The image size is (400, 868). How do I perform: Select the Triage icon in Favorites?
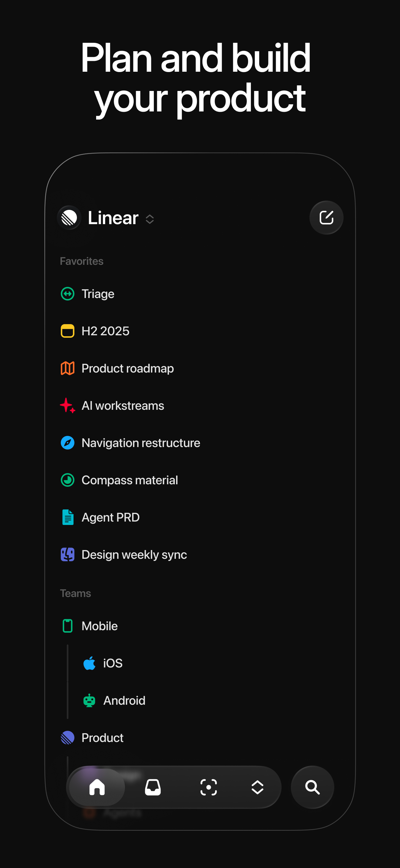pyautogui.click(x=68, y=294)
